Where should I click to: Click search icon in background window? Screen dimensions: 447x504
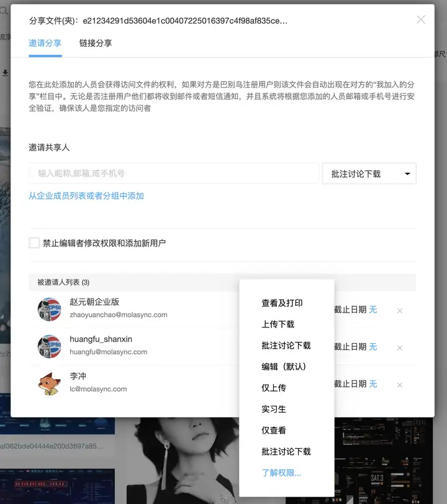(4, 11)
